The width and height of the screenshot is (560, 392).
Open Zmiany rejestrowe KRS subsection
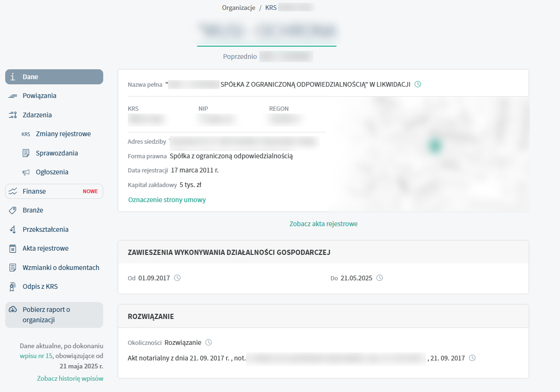[x=63, y=134]
